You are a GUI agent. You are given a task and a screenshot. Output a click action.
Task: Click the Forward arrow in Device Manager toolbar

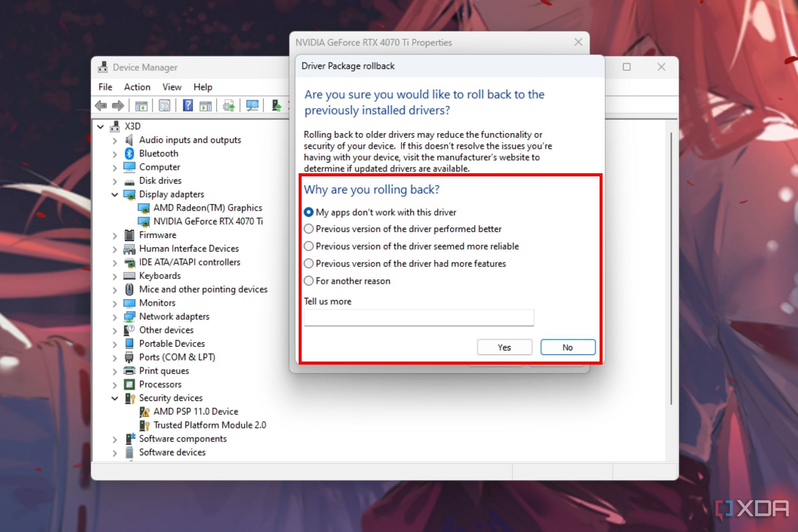coord(118,105)
